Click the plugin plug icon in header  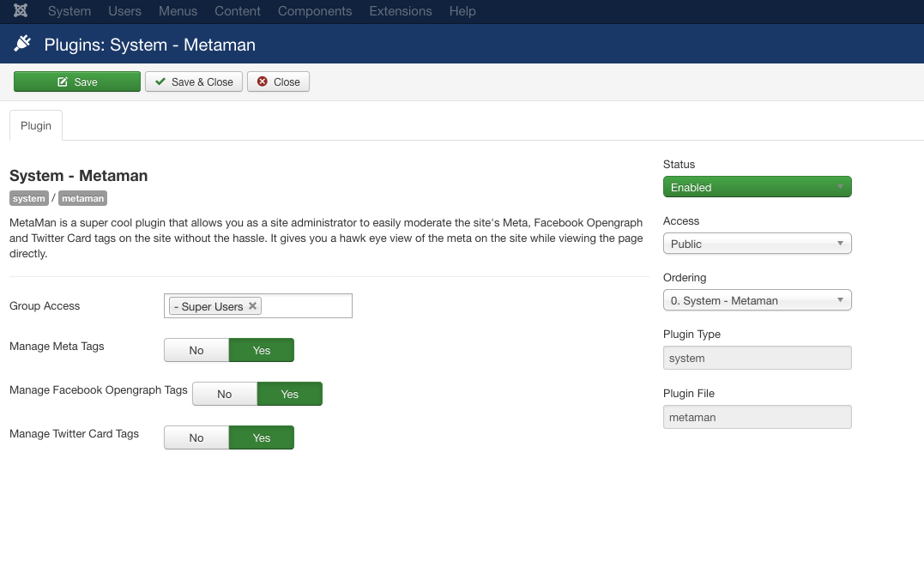click(22, 44)
